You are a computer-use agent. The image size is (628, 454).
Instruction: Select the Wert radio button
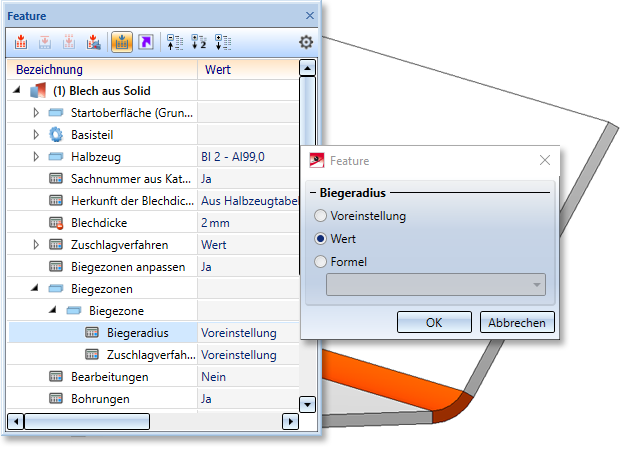(x=320, y=239)
